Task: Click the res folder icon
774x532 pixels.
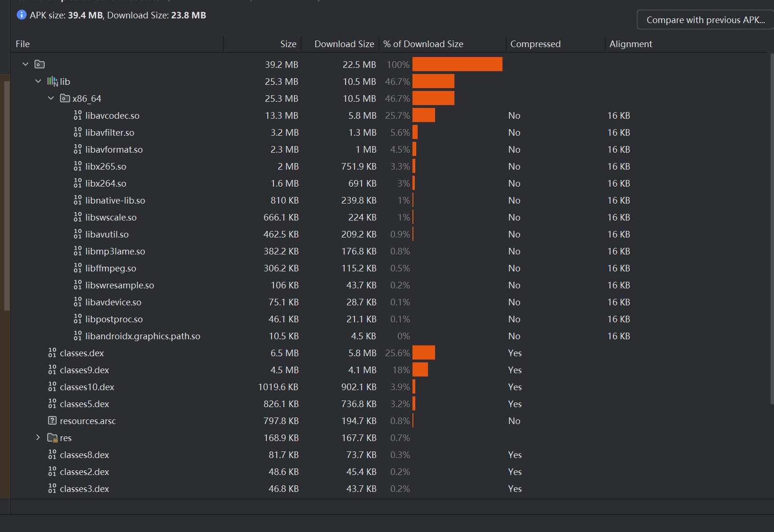Action: point(52,438)
